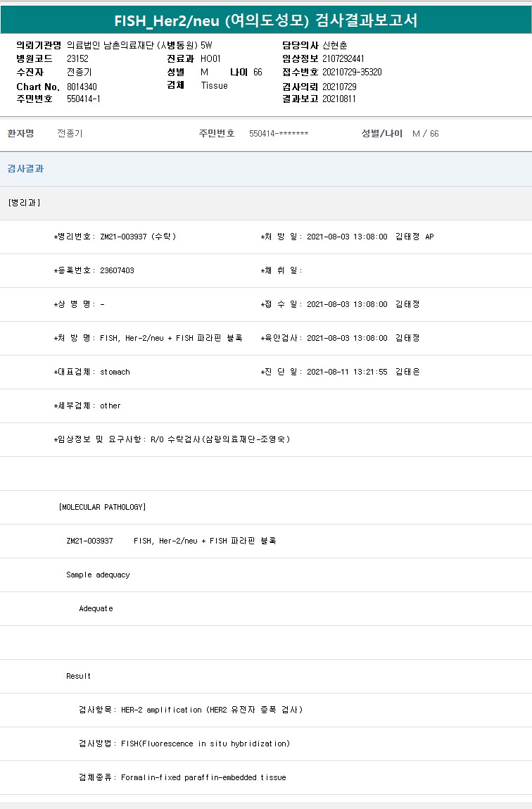Click the [MOLECULAR PATHOLOGY] heading
The image size is (532, 809).
coord(103,507)
